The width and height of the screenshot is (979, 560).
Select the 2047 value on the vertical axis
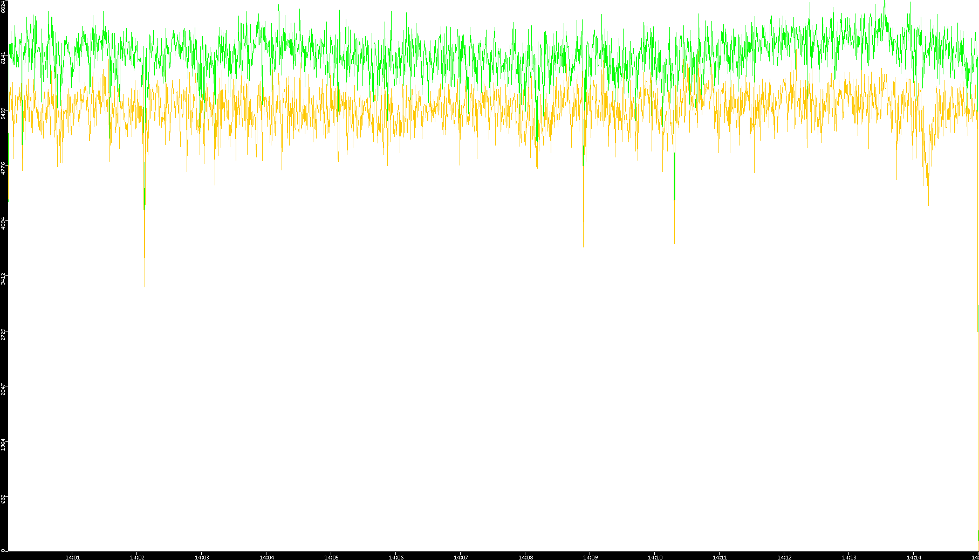(4, 389)
